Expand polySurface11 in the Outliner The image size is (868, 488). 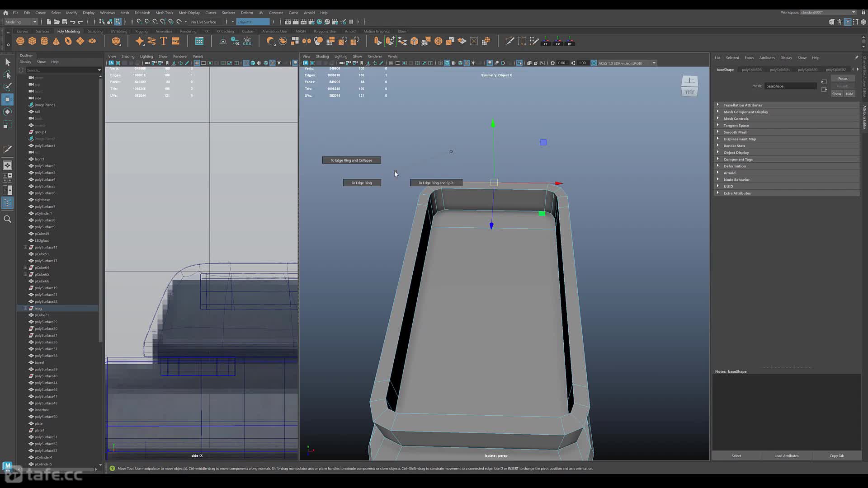(25, 247)
